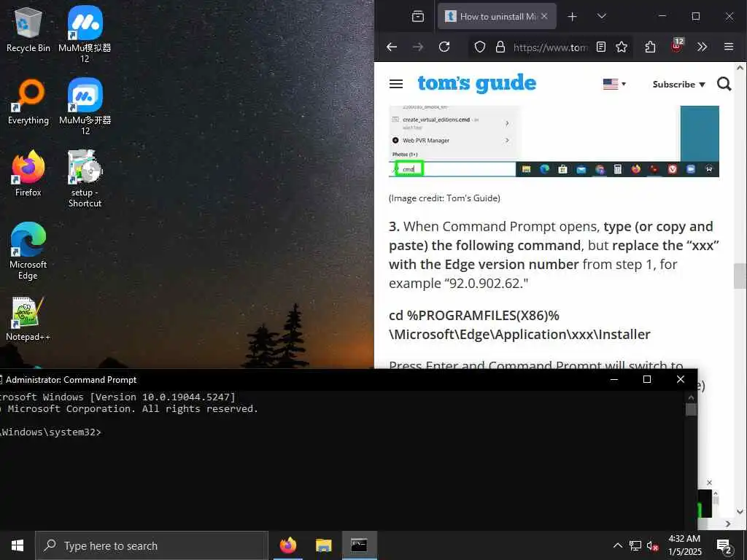Reload the Tom's Guide page

[x=444, y=47]
